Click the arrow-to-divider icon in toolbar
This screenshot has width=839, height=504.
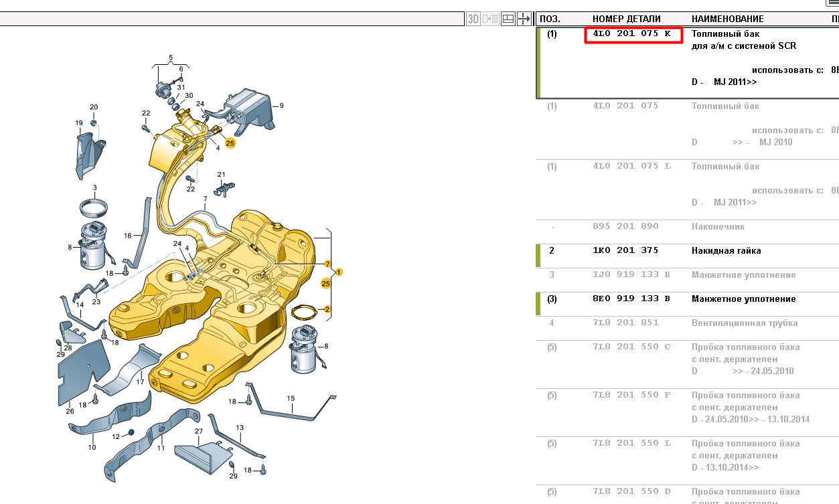pyautogui.click(x=525, y=19)
